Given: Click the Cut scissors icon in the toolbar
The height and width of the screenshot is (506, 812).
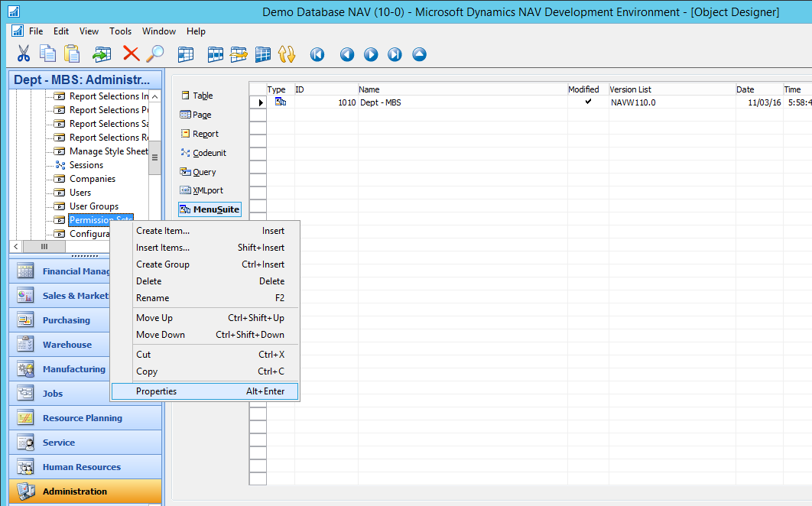Looking at the screenshot, I should pos(24,54).
